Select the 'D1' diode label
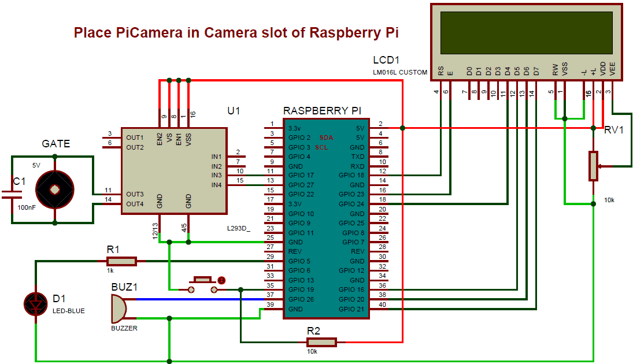This screenshot has height=364, width=633. tap(59, 299)
